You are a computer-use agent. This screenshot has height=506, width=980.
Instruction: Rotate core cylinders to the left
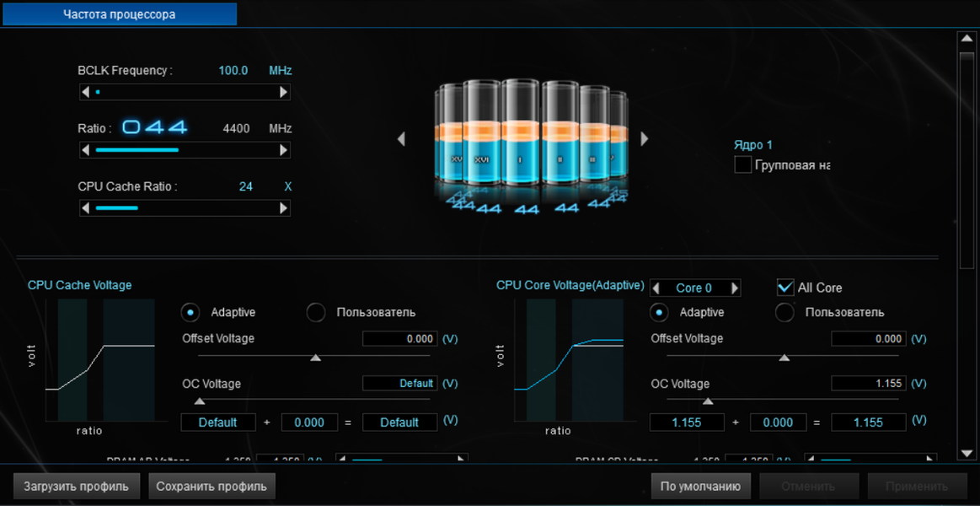(401, 138)
